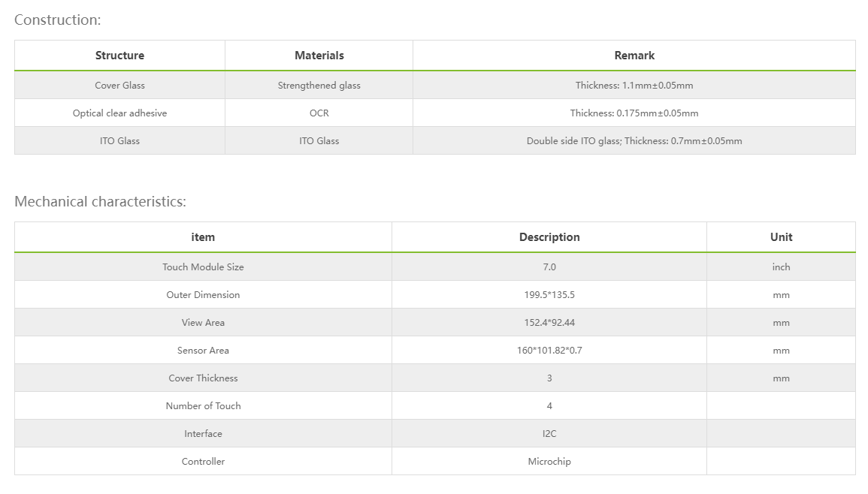Click the Construction section heading
Screen dimensions: 868x494
(x=58, y=20)
